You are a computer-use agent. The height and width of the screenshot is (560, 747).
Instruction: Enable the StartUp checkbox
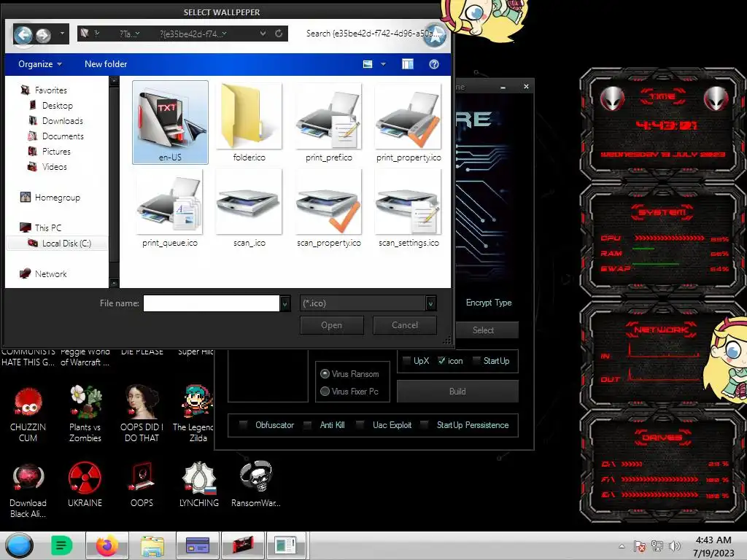476,360
